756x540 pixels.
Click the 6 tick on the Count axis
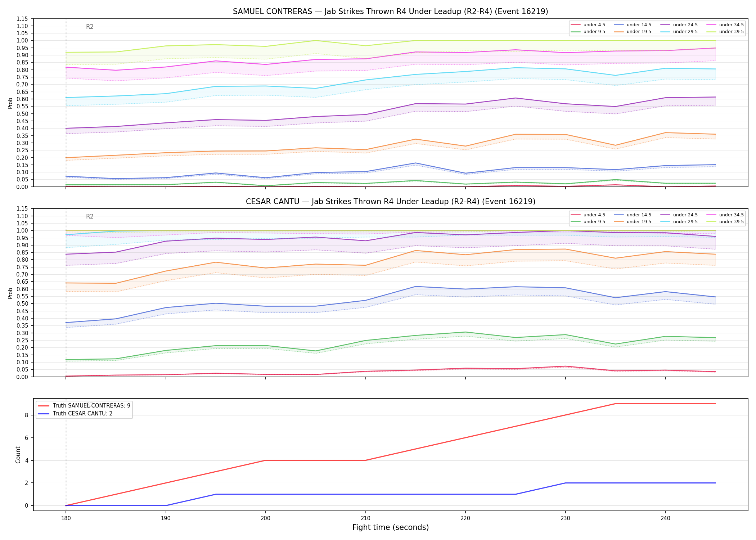click(27, 438)
